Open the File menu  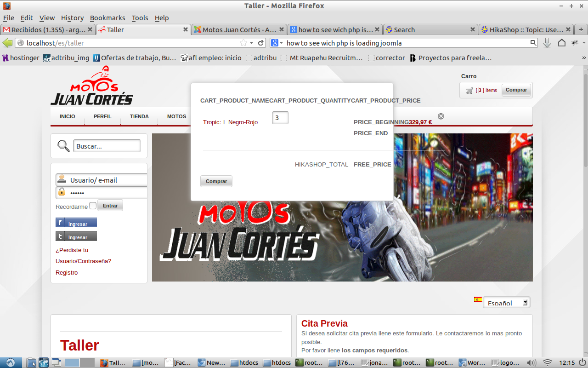(9, 18)
